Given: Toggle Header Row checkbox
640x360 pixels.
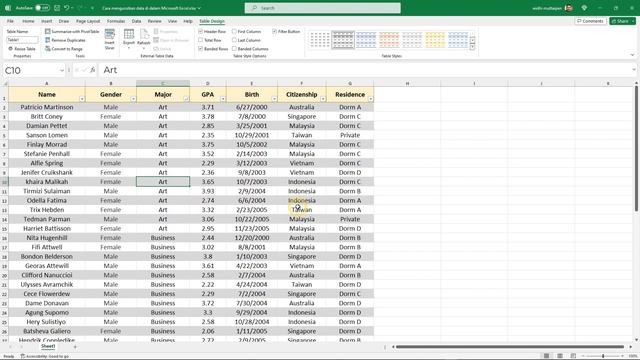Looking at the screenshot, I should tap(200, 31).
